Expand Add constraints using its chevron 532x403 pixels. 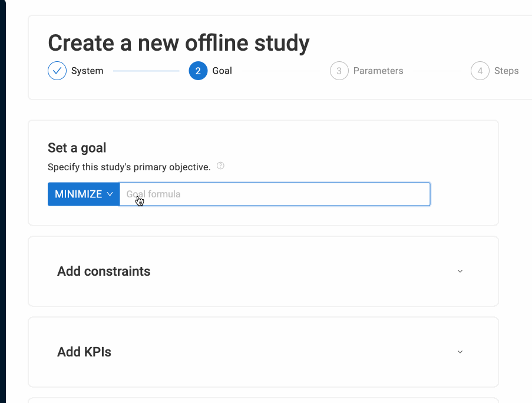[x=460, y=271]
